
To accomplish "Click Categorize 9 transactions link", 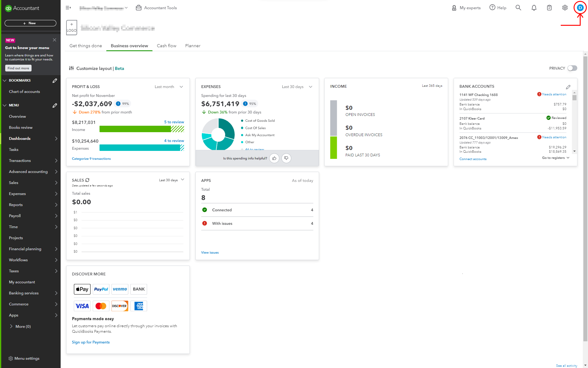I will click(x=91, y=159).
